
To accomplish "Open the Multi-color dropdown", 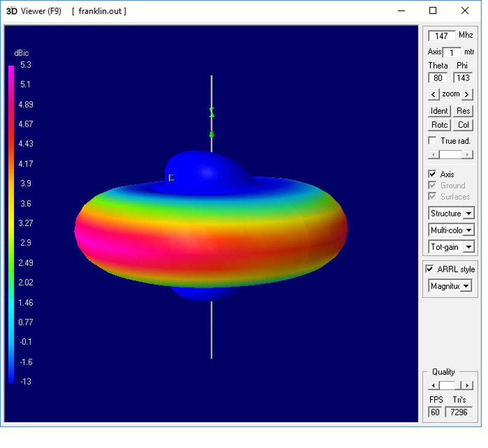I will tap(451, 230).
